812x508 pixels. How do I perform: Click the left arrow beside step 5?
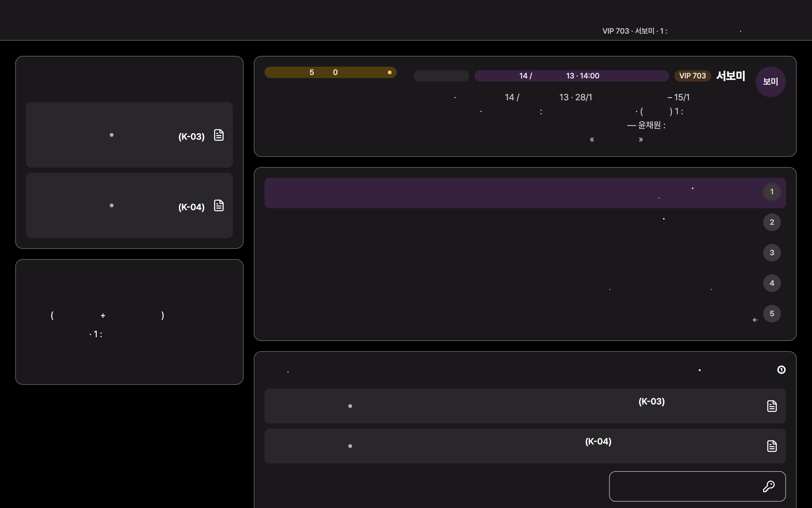pos(755,320)
